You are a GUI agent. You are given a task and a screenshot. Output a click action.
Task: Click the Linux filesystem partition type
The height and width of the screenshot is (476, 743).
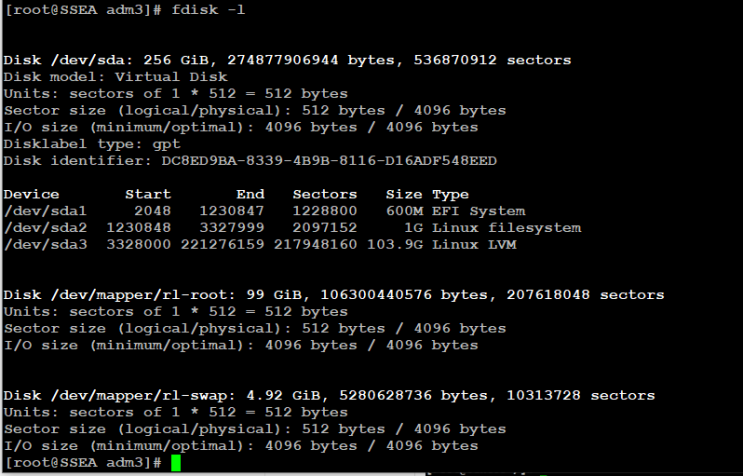point(506,228)
